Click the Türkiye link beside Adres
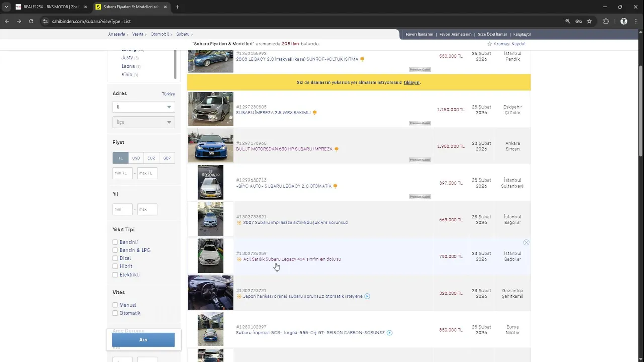This screenshot has width=644, height=362. (168, 94)
